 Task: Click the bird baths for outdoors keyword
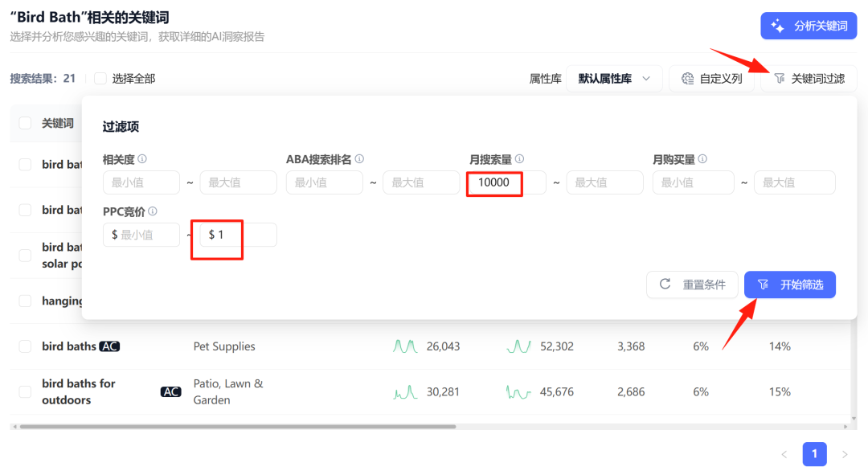click(79, 392)
